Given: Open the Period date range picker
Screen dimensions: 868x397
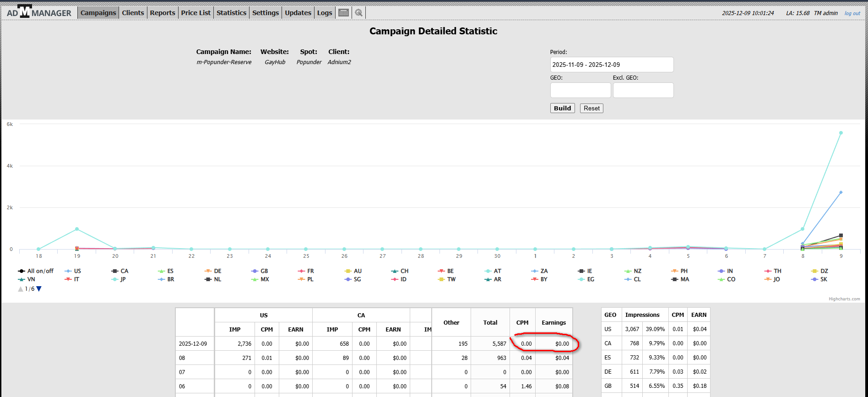Looking at the screenshot, I should [611, 65].
